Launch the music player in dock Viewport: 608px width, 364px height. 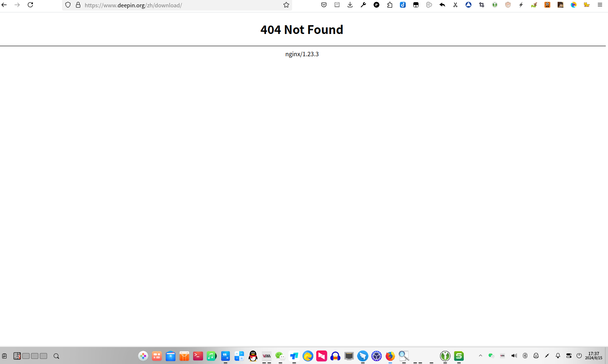tap(212, 356)
